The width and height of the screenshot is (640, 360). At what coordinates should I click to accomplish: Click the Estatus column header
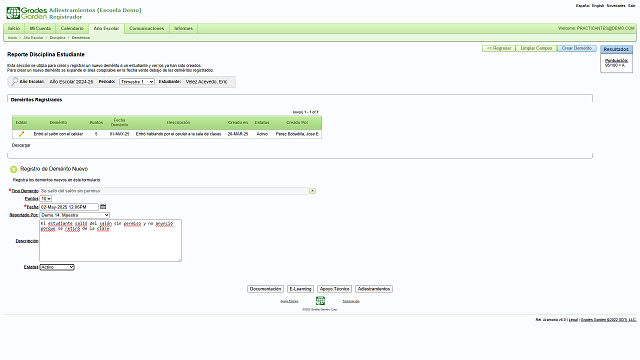click(x=262, y=122)
